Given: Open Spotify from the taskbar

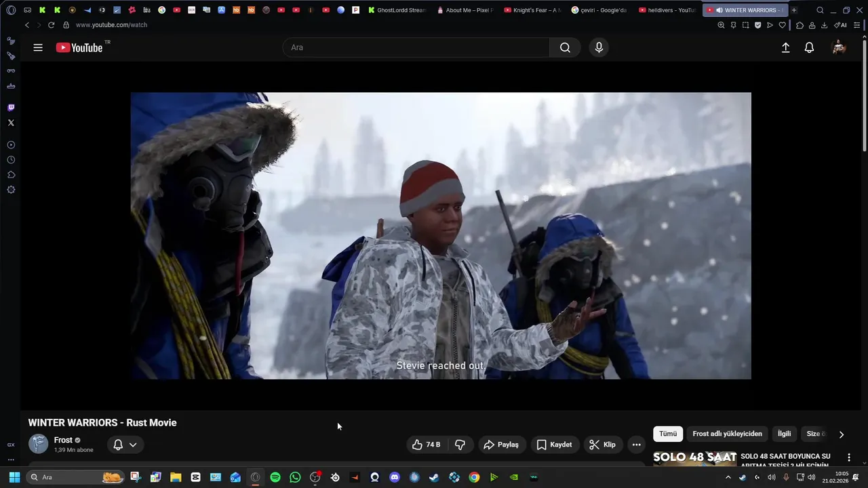Looking at the screenshot, I should (x=275, y=477).
